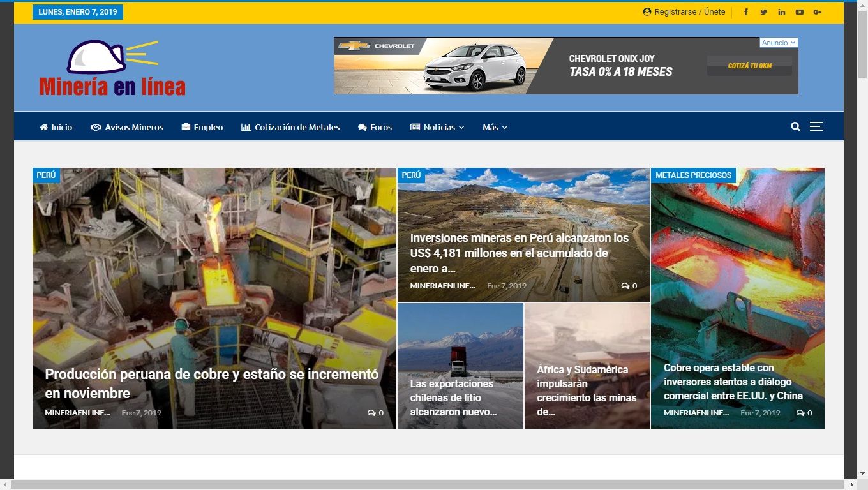Open the LinkedIn social icon
Screen dimensions: 868x490
coord(781,12)
